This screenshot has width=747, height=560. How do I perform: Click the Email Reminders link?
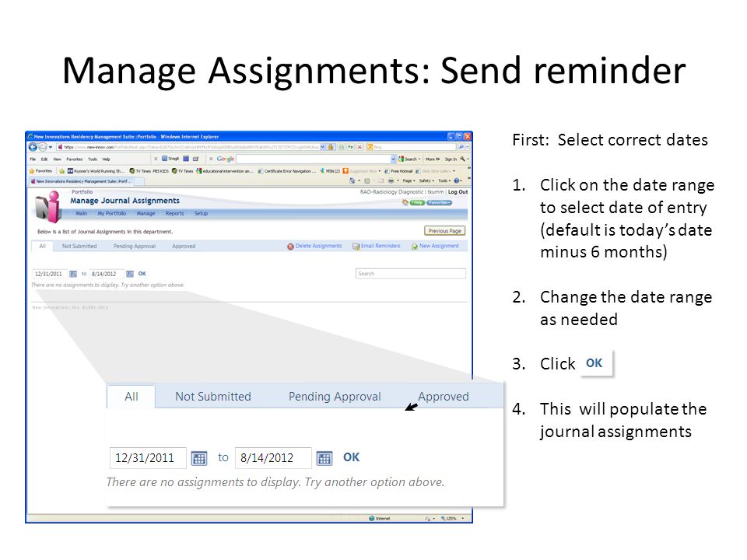(377, 247)
